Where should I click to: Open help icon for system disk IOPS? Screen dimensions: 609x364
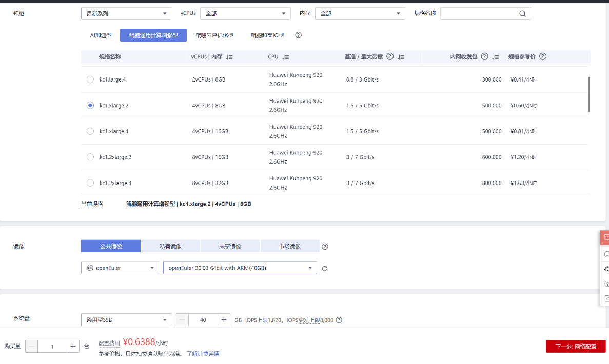coord(339,320)
